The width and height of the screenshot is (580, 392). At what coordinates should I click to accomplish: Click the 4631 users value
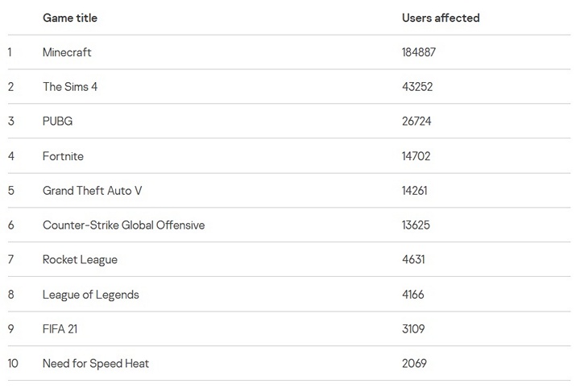[413, 260]
